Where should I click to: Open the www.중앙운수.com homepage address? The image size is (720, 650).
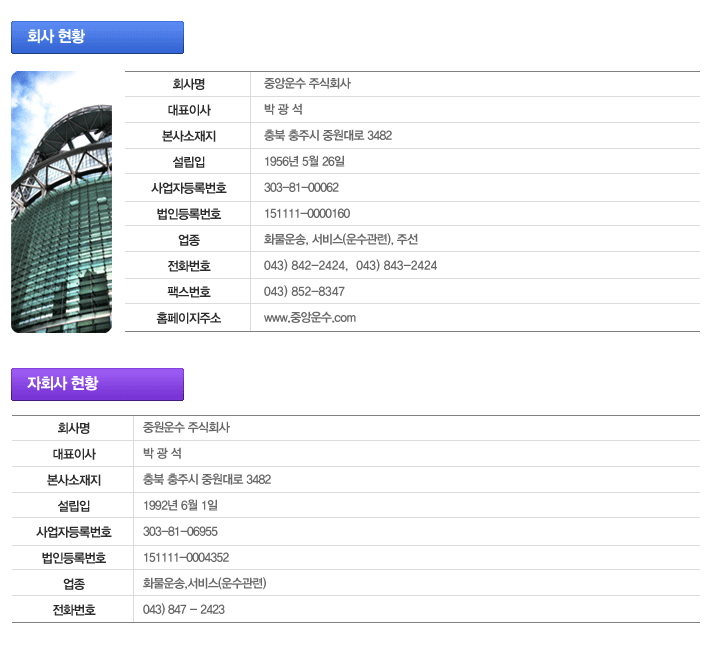[x=309, y=318]
